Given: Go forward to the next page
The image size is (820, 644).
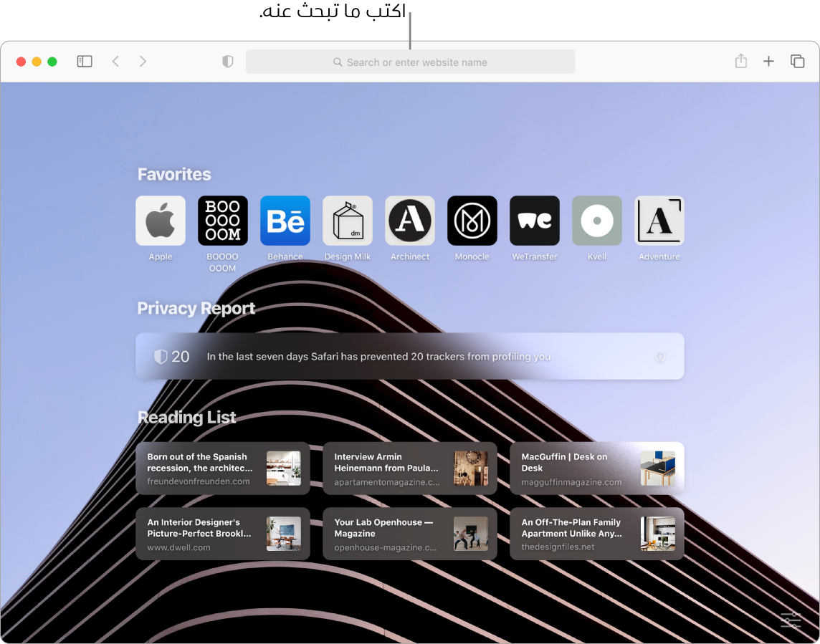Looking at the screenshot, I should (143, 62).
